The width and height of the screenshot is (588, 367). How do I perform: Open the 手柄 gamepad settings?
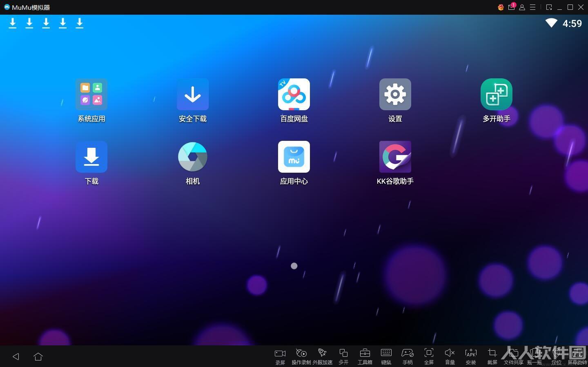point(408,356)
